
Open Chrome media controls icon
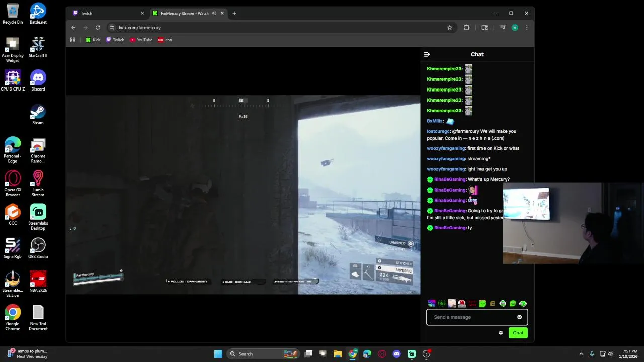[x=502, y=28]
